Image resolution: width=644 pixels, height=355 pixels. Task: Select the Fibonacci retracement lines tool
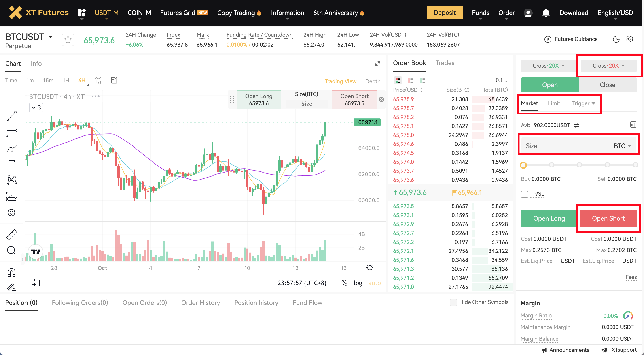coord(11,132)
